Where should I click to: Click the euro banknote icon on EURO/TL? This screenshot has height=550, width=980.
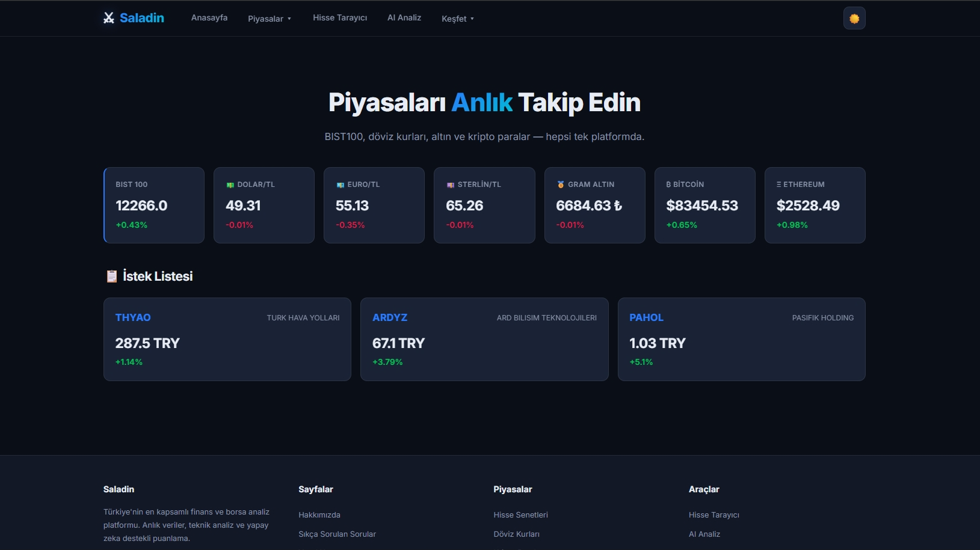point(340,185)
